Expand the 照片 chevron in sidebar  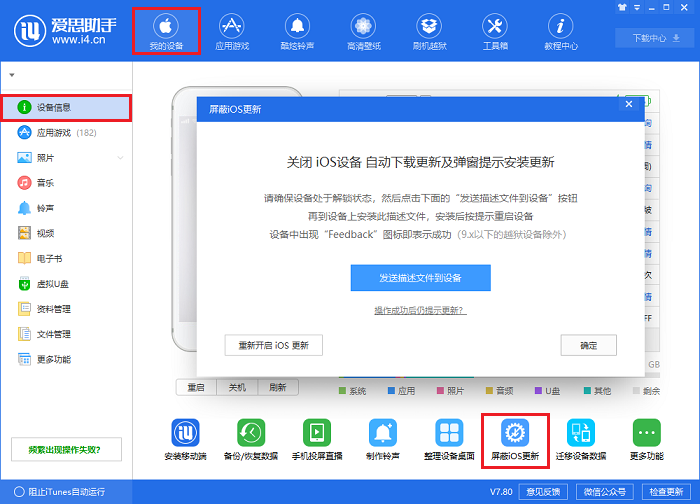click(x=120, y=158)
